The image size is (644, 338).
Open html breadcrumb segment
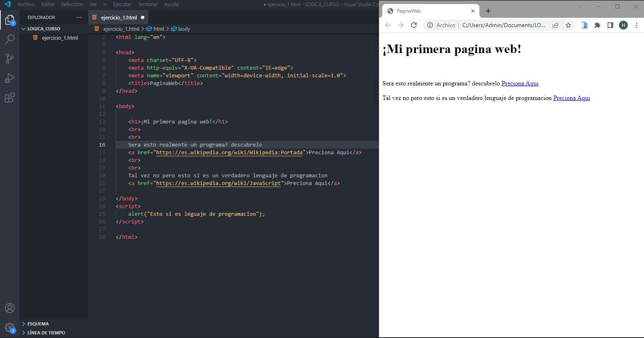pyautogui.click(x=155, y=29)
